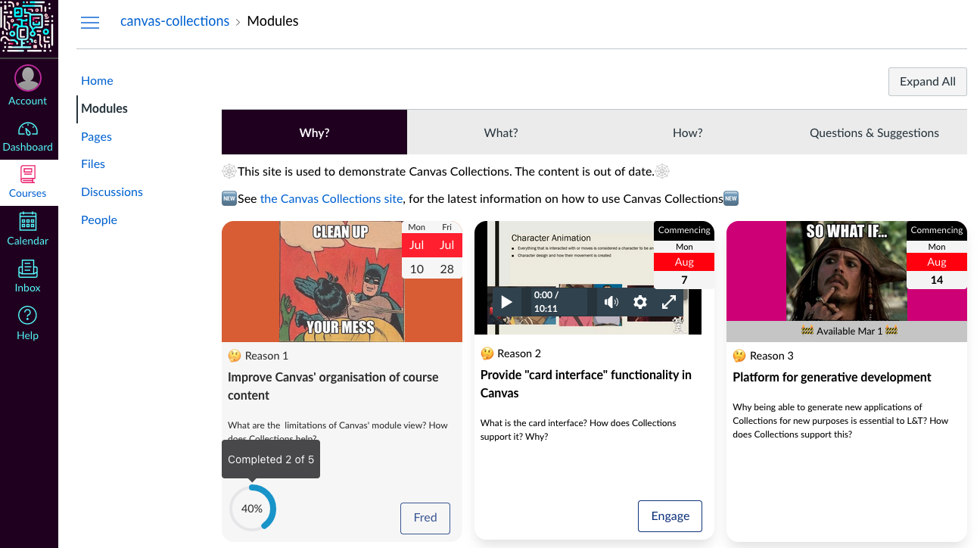Viewport: 980px width, 548px height.
Task: Open Discussions in course navigation
Action: pos(112,191)
